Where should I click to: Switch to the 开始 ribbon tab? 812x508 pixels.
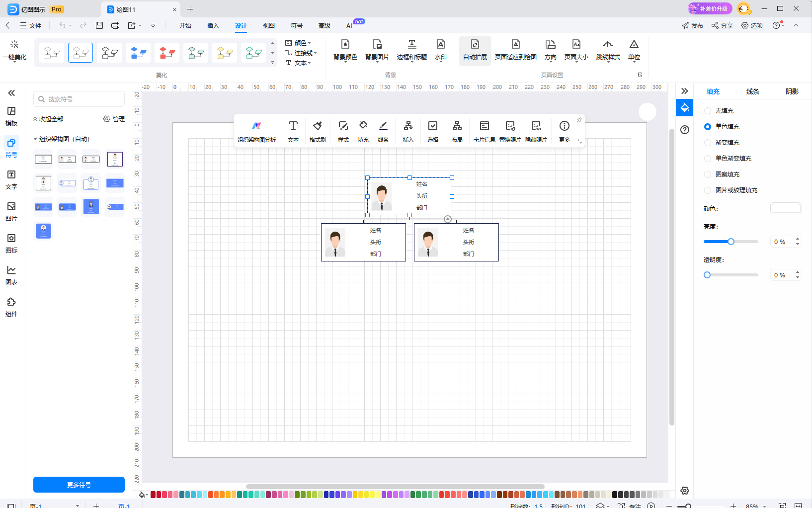[x=185, y=26]
